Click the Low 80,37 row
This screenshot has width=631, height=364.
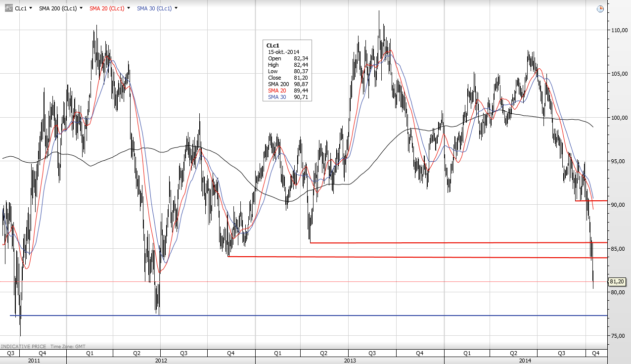coord(288,71)
